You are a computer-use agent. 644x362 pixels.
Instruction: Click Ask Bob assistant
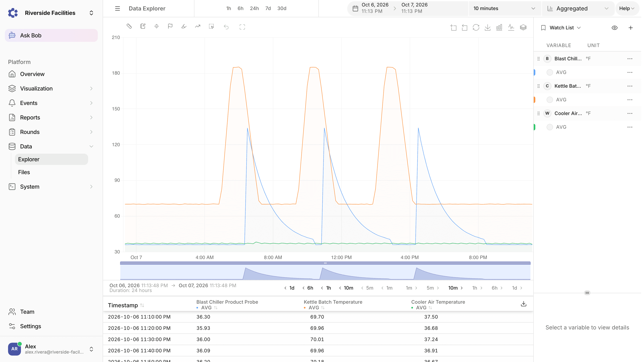click(51, 35)
